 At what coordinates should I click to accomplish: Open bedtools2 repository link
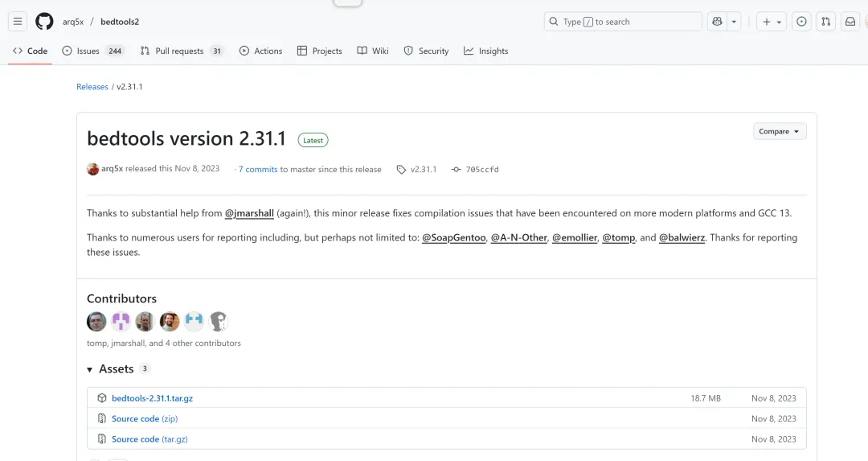[x=120, y=22]
